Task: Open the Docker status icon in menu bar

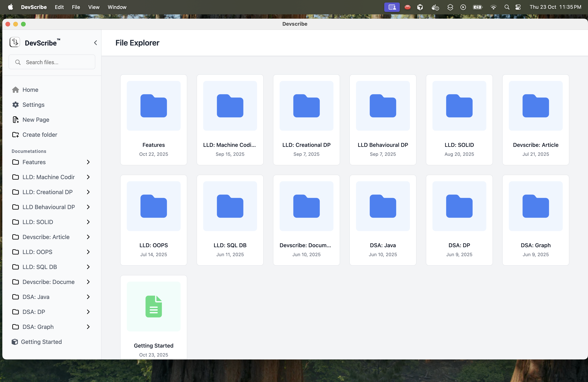Action: 435,7
